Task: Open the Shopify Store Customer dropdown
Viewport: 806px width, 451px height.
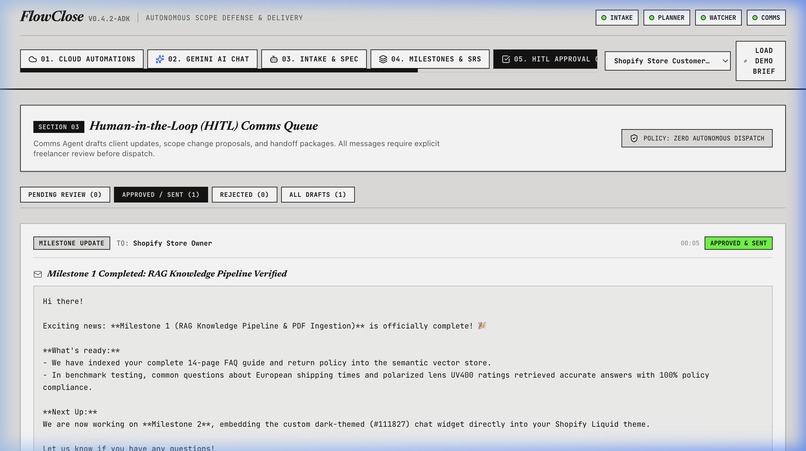Action: coord(667,61)
